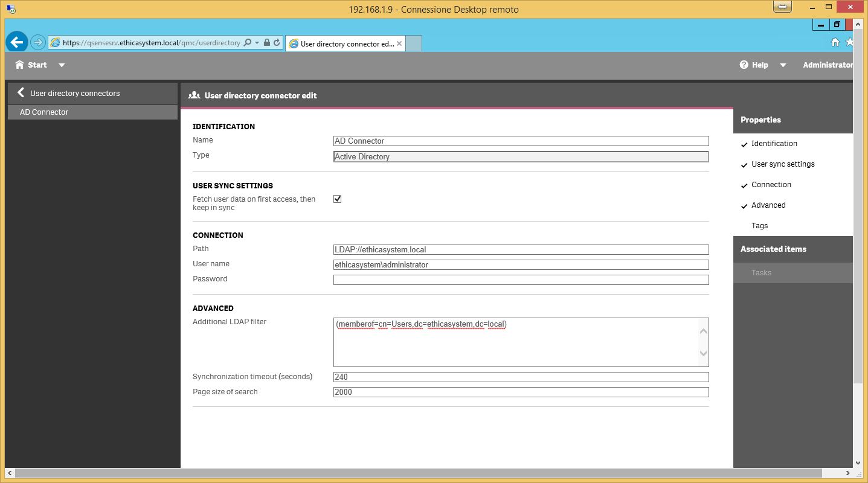Click the User directory connector edit header icon
Image resolution: width=868 pixels, height=483 pixels.
click(x=194, y=95)
